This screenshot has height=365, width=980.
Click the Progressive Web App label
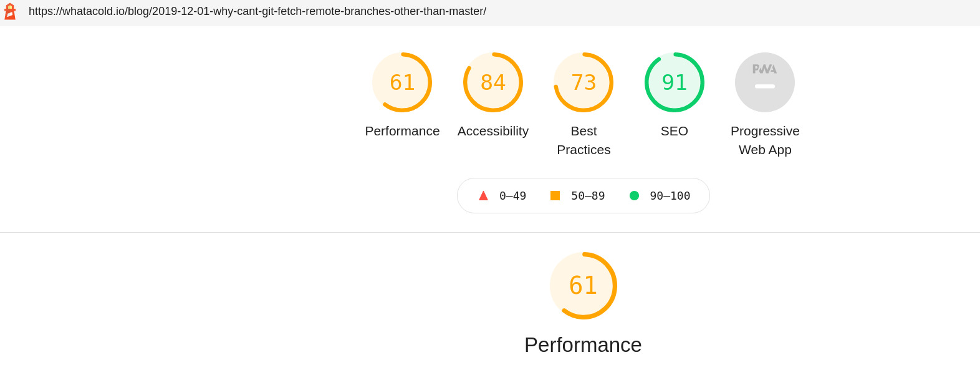[764, 140]
